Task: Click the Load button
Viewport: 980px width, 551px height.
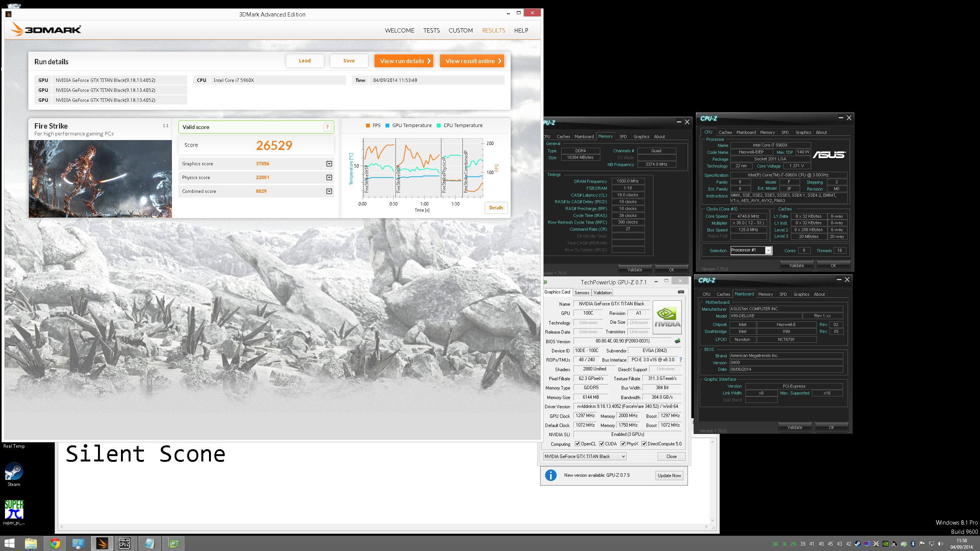Action: click(305, 61)
